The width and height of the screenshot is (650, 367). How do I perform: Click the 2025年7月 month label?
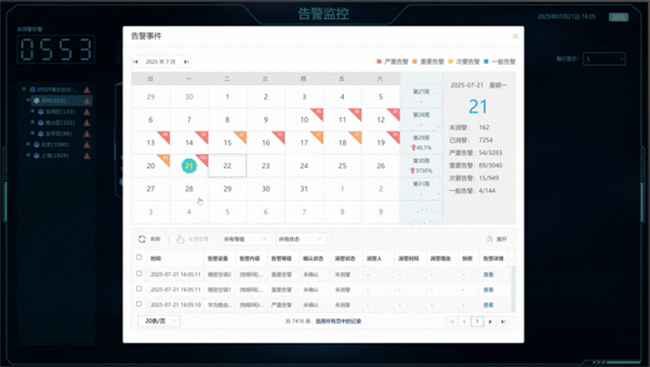[161, 62]
